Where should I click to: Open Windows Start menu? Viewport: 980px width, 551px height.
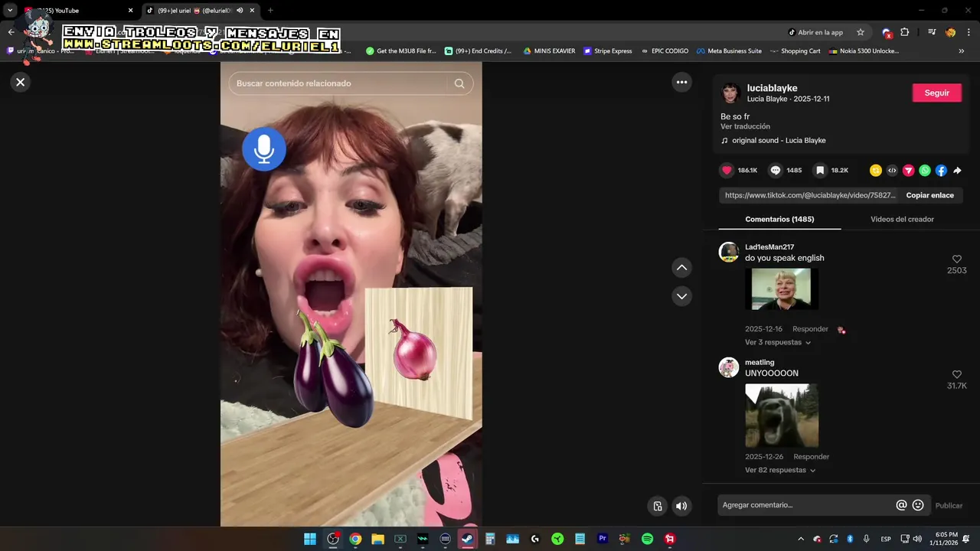tap(310, 539)
